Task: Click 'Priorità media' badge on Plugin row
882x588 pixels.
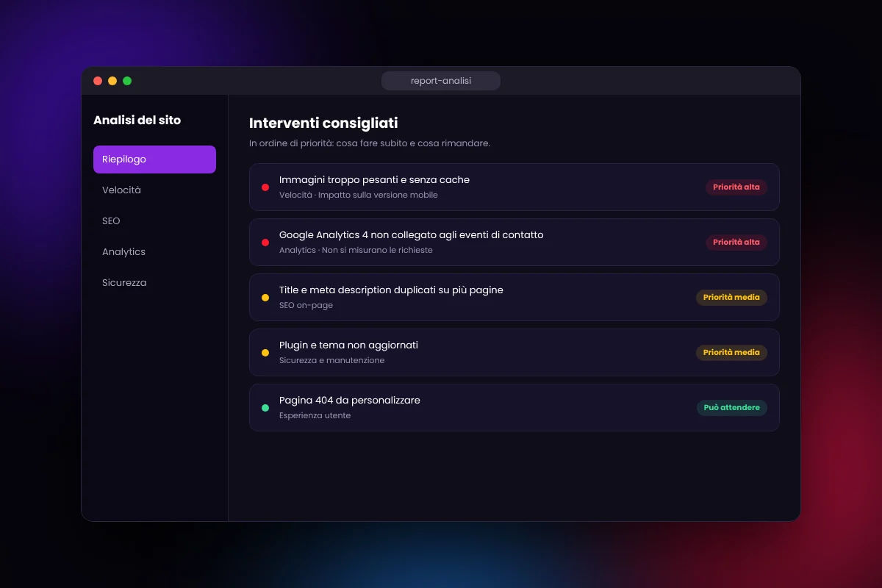Action: [731, 353]
